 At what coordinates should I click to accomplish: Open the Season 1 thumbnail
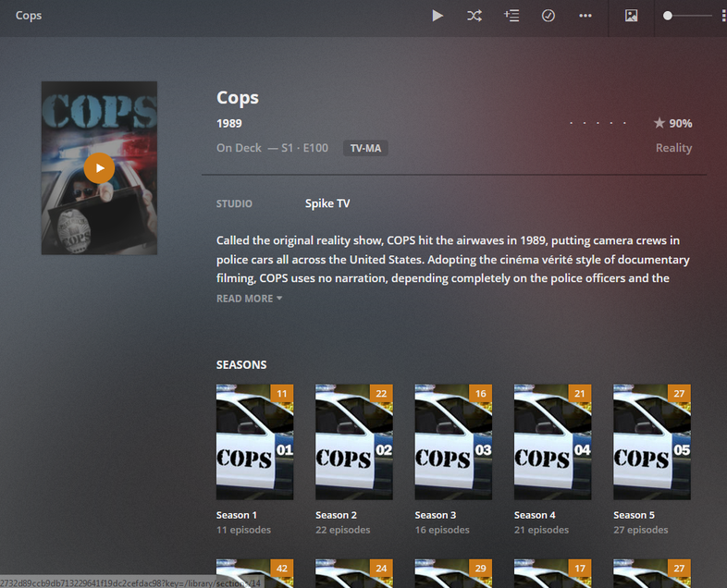(254, 442)
